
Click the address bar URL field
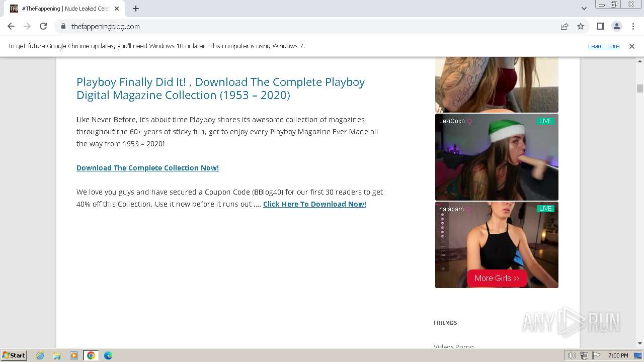coord(307,26)
